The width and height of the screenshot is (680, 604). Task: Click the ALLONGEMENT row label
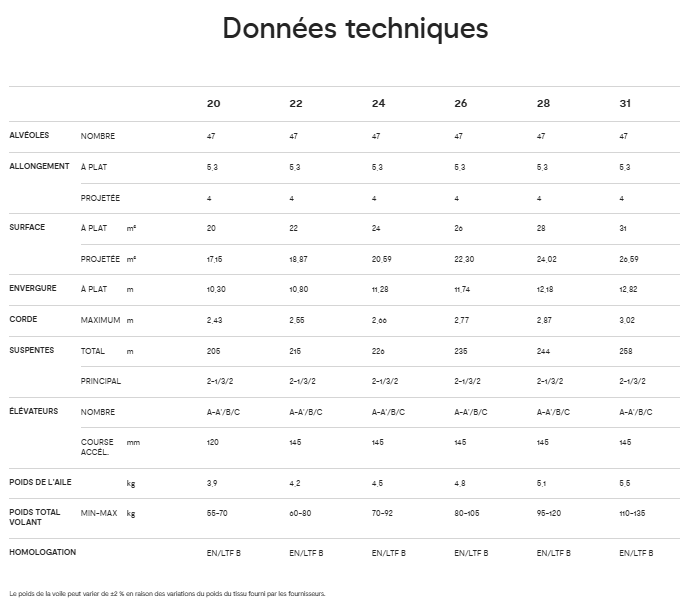39,166
